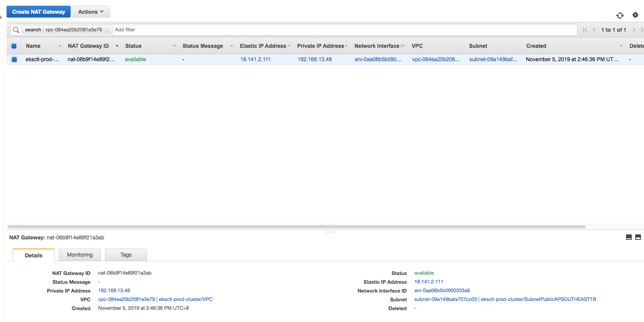Collapse left navigation pane arrow
Viewport: 644px width, 322px height.
1,17
